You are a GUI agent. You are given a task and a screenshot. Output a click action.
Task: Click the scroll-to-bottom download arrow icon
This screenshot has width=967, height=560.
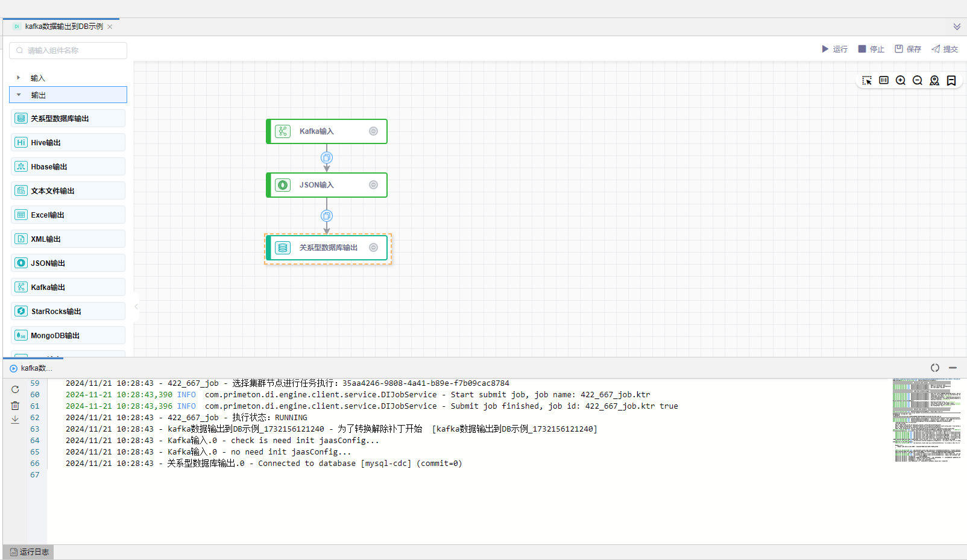tap(15, 420)
